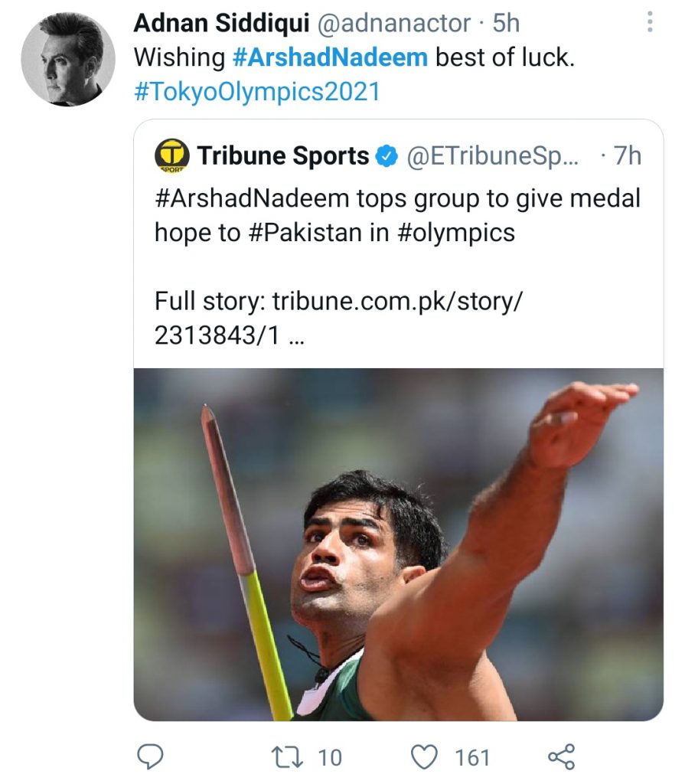The image size is (685, 784).
Task: Open the Tribune Sports logo avatar
Action: tap(172, 155)
